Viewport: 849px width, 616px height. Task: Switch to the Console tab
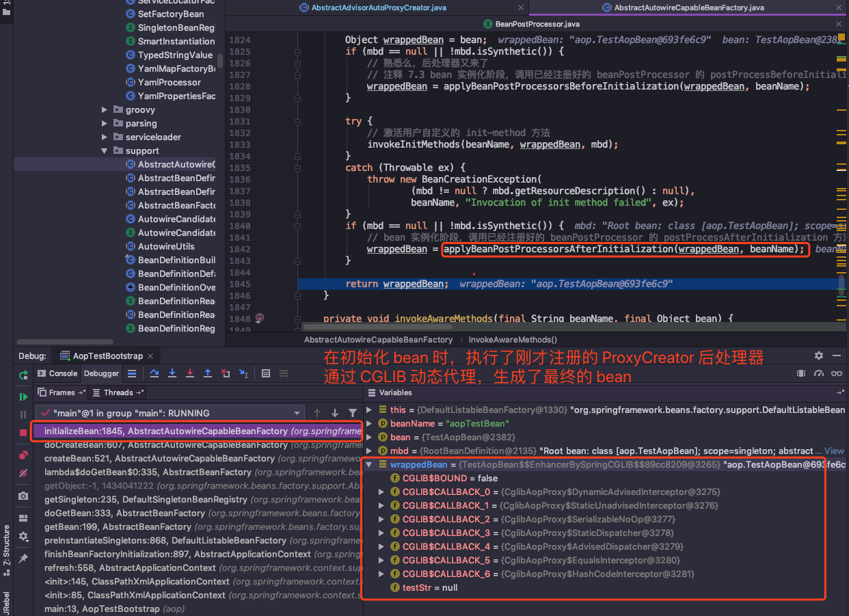click(57, 373)
